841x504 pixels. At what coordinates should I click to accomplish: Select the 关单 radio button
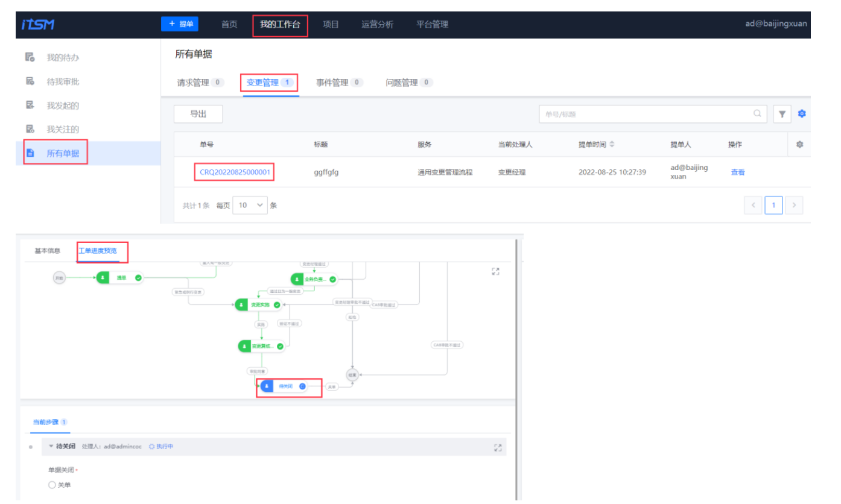[52, 485]
